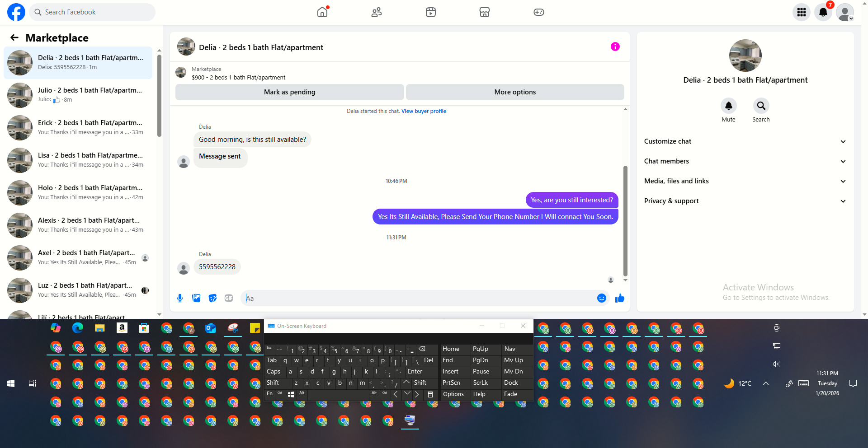The image size is (868, 448).
Task: Choose a sticker with the sticker icon
Action: (212, 298)
